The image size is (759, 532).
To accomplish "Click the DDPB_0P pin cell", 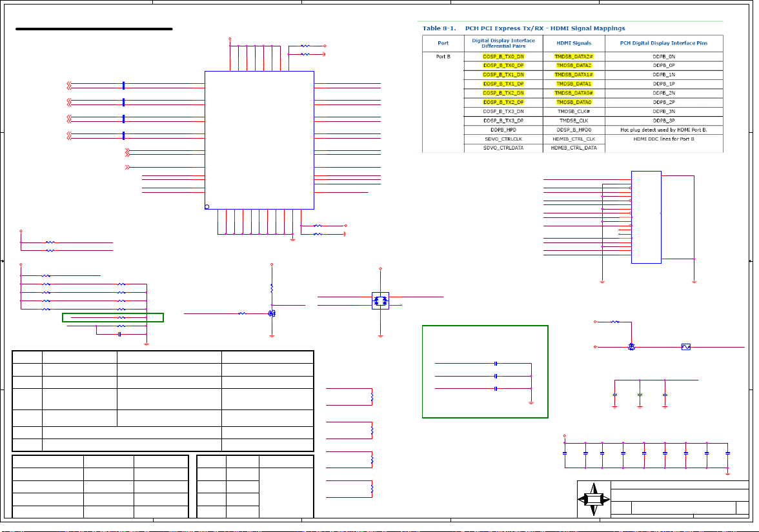I will click(663, 65).
